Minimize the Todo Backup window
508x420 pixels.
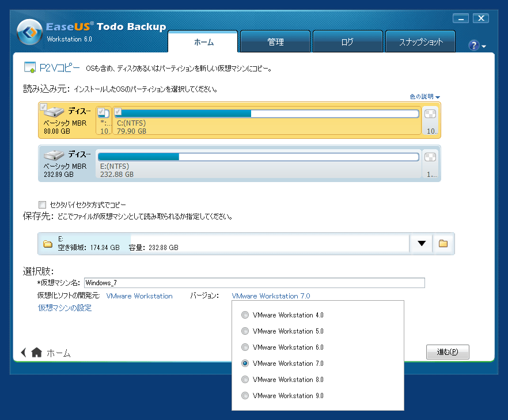[x=461, y=18]
